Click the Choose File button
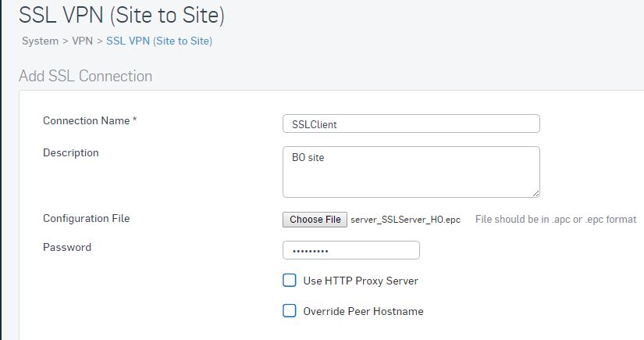 (315, 220)
